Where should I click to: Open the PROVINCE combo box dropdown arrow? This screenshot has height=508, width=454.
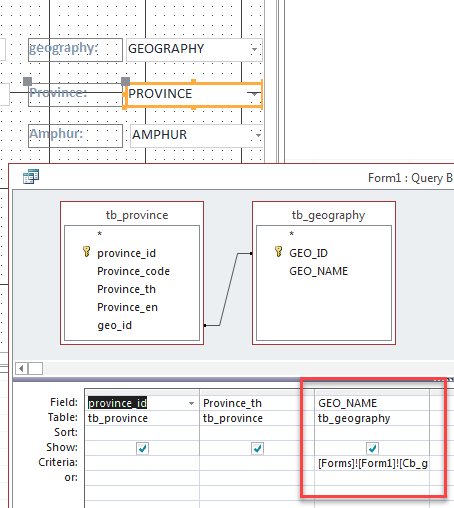point(254,94)
